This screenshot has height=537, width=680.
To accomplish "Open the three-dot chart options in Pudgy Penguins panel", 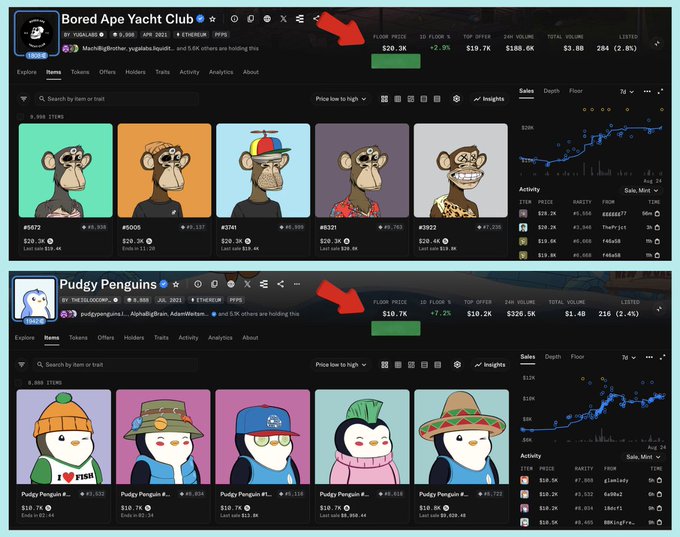I will tap(649, 357).
